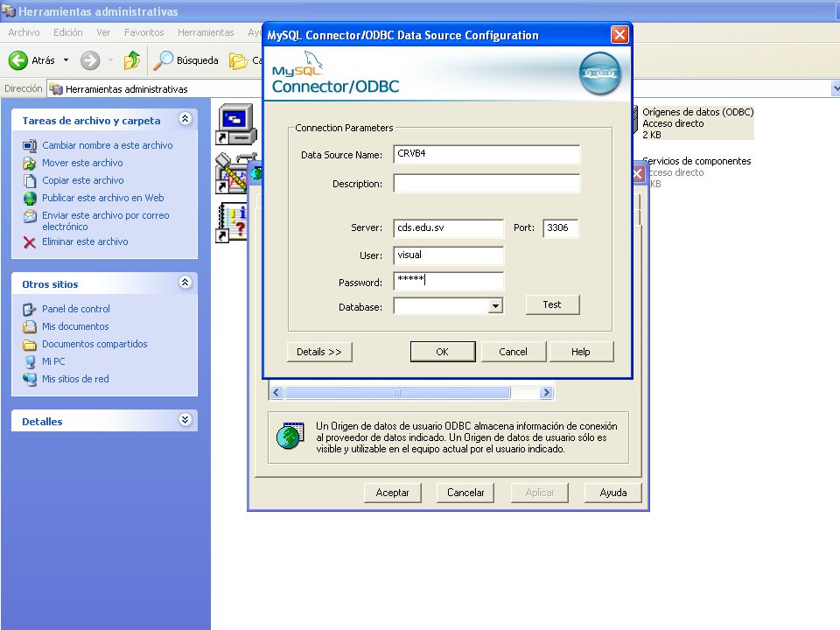The image size is (840, 630).
Task: Open the Archivo menu
Action: tap(24, 32)
